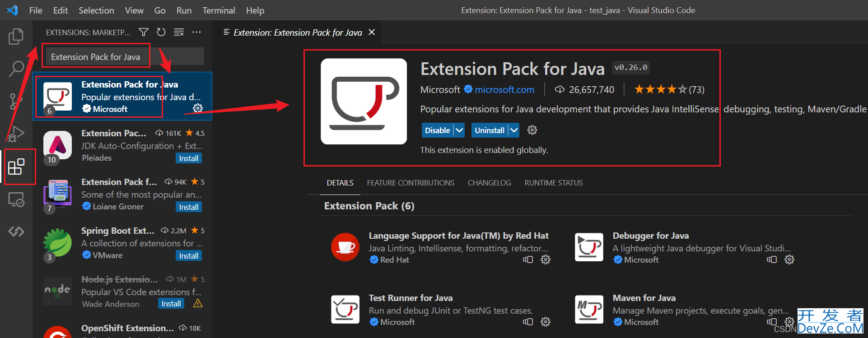Refresh the extensions list

(161, 32)
